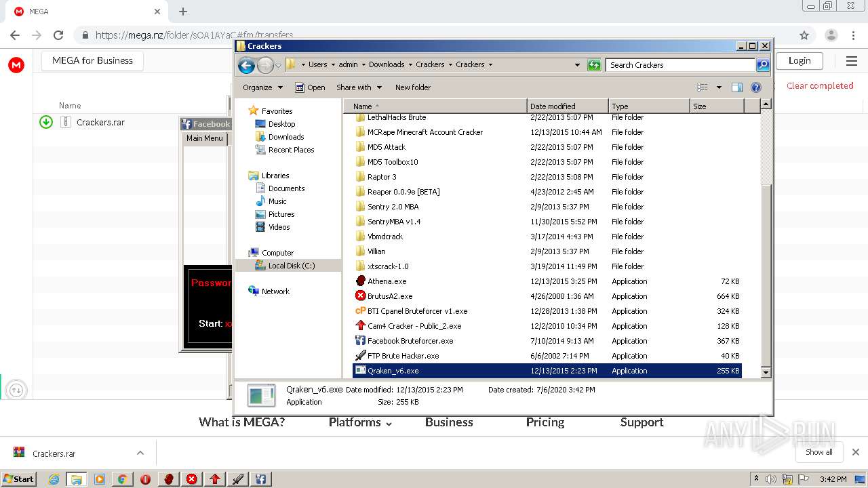Open Main Menu in the Facebook window
Viewport: 868px width, 488px height.
click(x=205, y=138)
